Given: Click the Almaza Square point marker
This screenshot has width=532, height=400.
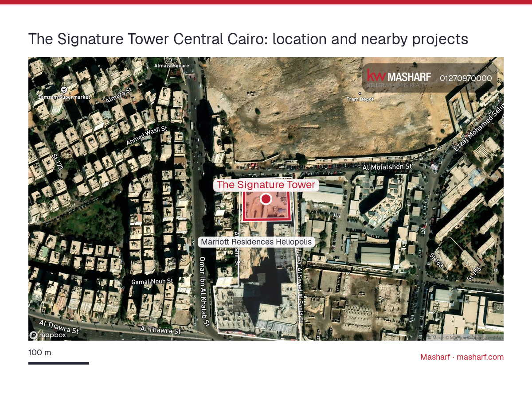Looking at the screenshot, I should [172, 60].
